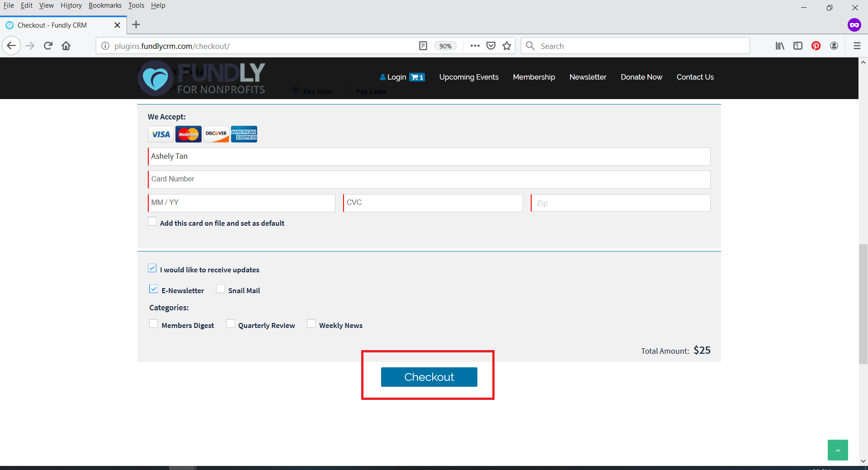Click the scrollbar down arrow
The width and height of the screenshot is (868, 470).
(863, 461)
